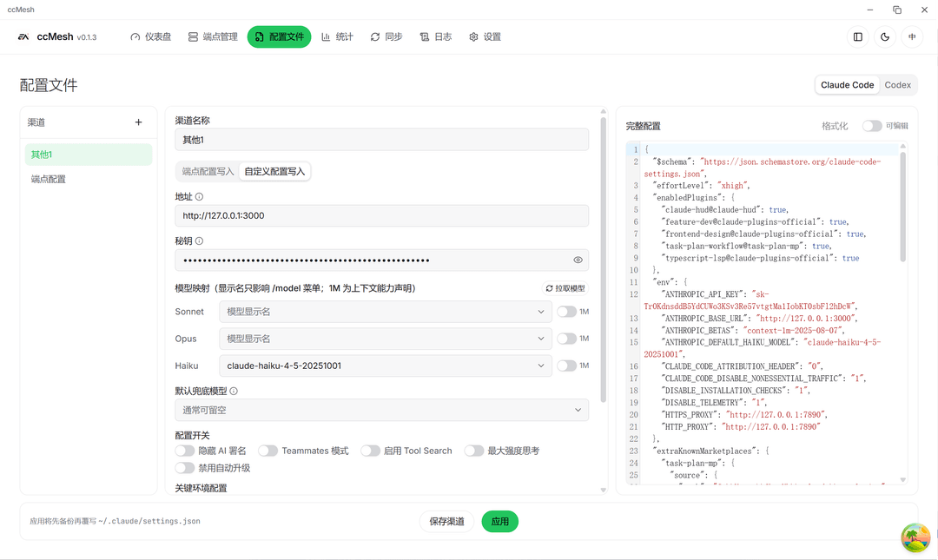
Task: Click the ANTHROPIC_BETAS line in JSON
Action: point(752,330)
